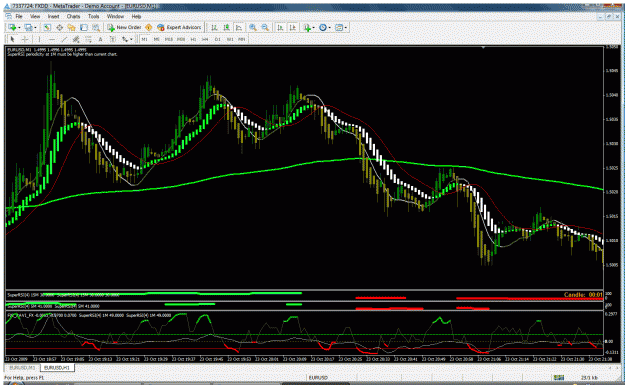Switch chart to H4 timeframe
Image resolution: width=625 pixels, height=385 pixels.
[205, 39]
